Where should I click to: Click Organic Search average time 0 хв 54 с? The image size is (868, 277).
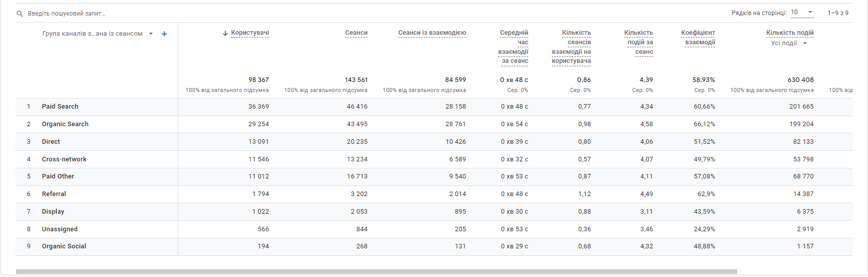click(x=515, y=124)
